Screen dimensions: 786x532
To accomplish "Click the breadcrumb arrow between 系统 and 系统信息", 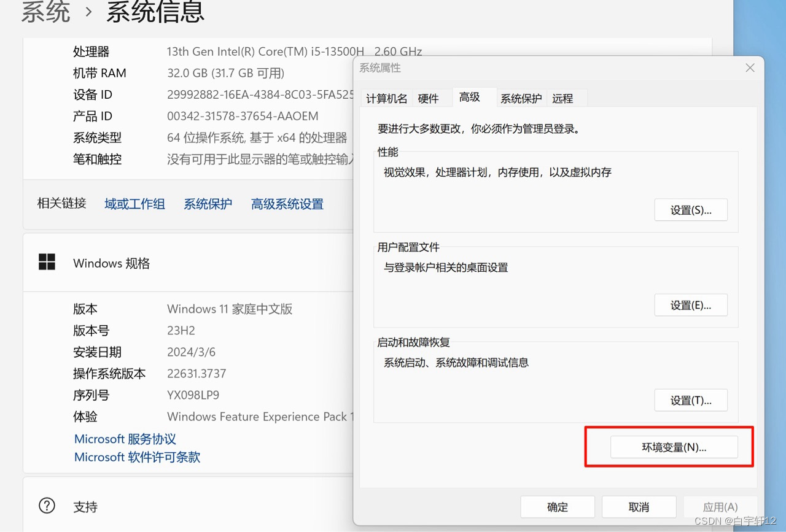I will click(x=90, y=11).
